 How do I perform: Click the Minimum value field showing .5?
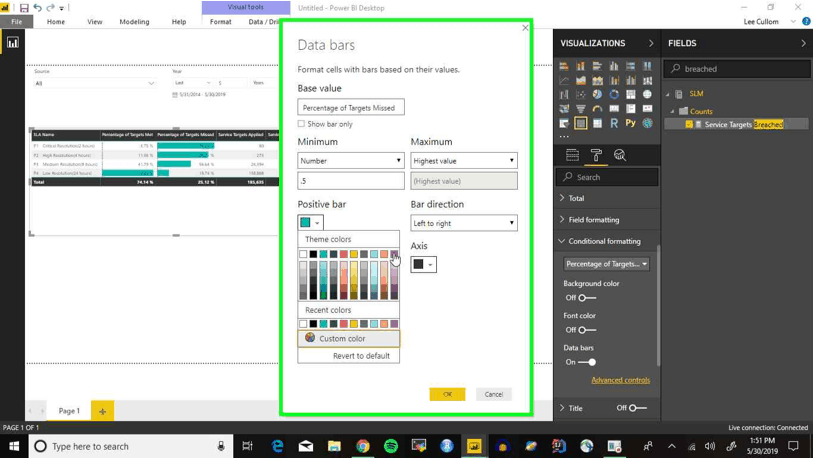(351, 181)
